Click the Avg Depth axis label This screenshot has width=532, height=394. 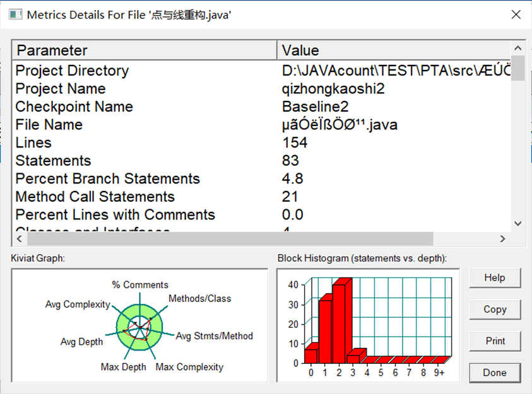81,342
